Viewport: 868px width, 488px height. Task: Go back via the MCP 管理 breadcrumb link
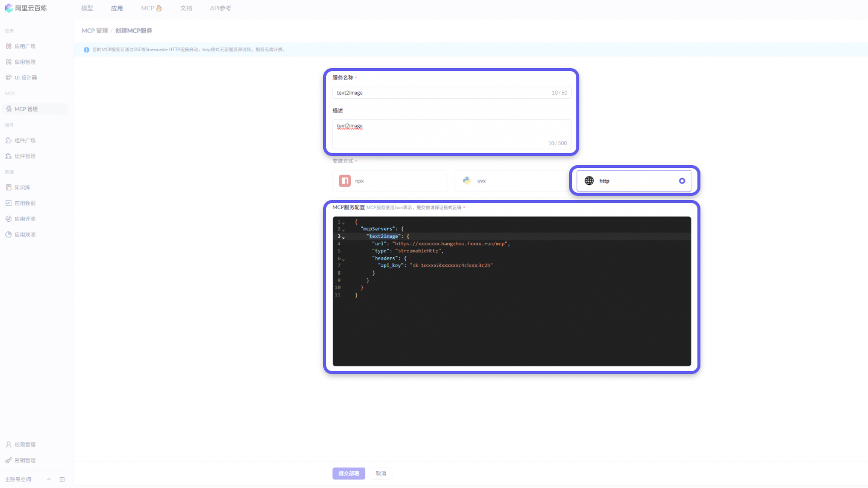(x=95, y=30)
